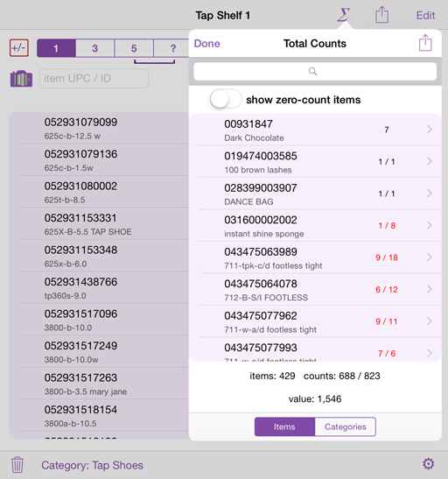Open the barcode camera scanner
This screenshot has width=448, height=479.
pyautogui.click(x=21, y=79)
